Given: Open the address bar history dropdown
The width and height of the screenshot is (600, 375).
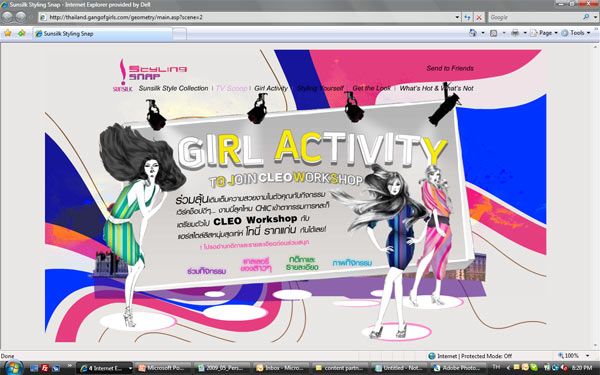Looking at the screenshot, I should click(x=457, y=17).
